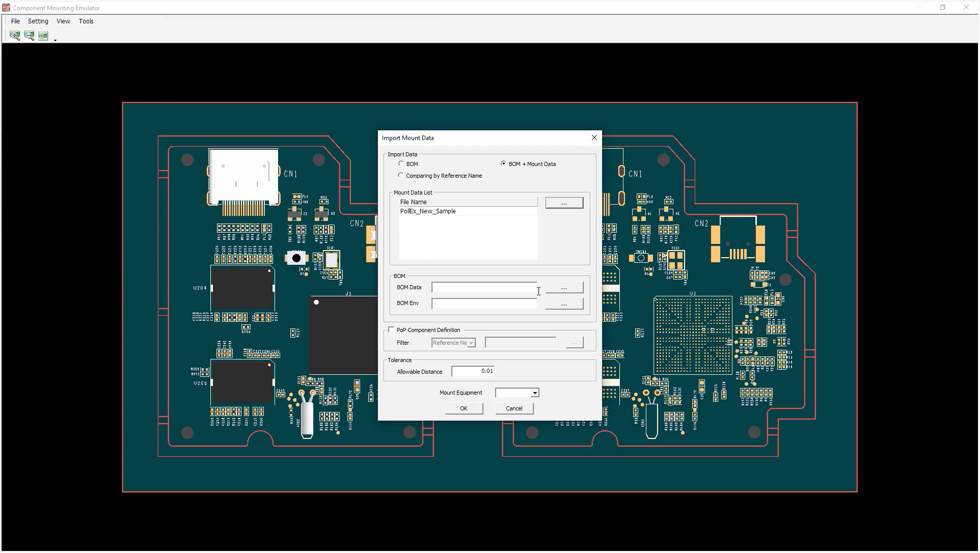Click the Allowable Distance input field
Screen dimensions: 980x553
[x=473, y=371]
